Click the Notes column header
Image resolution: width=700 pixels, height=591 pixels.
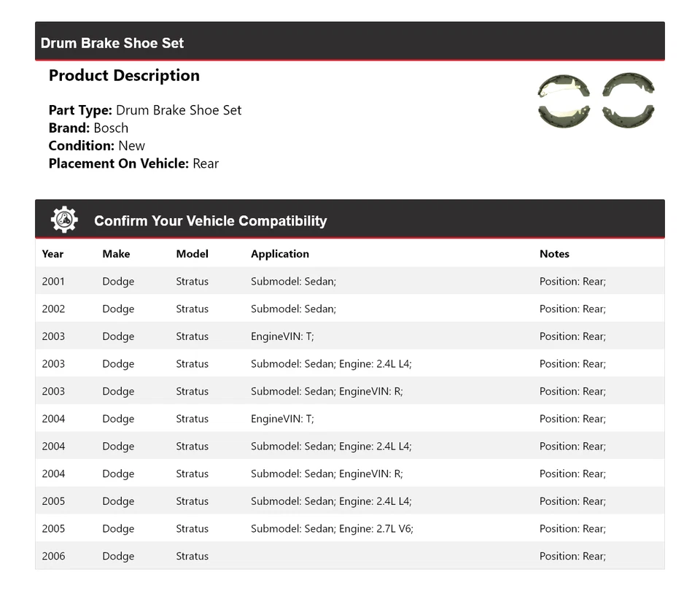tap(554, 254)
